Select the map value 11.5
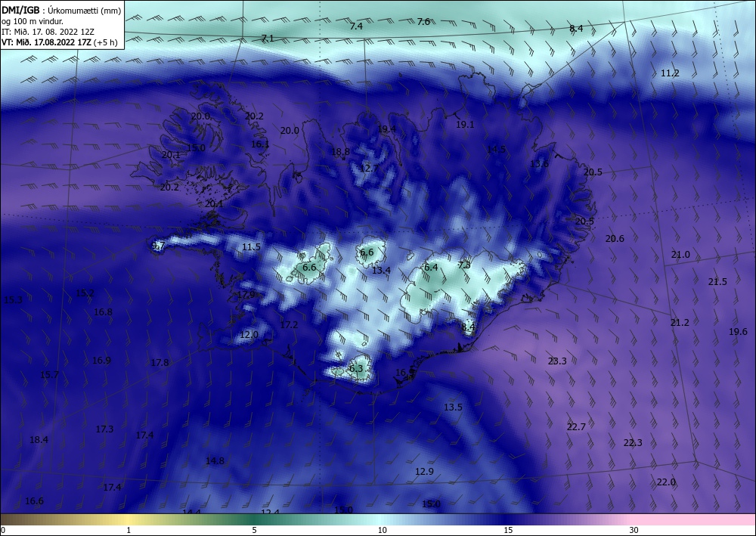Screen dimensions: 756x536 pyautogui.click(x=251, y=246)
